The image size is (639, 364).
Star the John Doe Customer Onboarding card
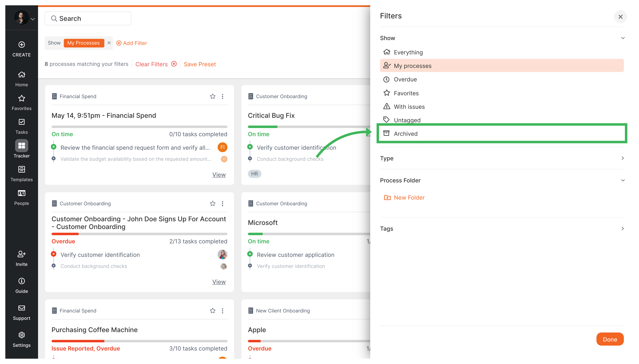[x=213, y=203]
